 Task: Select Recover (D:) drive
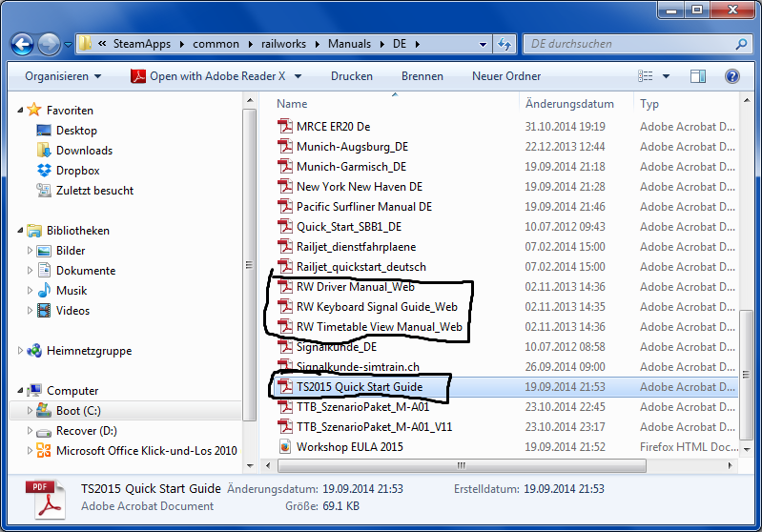pyautogui.click(x=86, y=430)
